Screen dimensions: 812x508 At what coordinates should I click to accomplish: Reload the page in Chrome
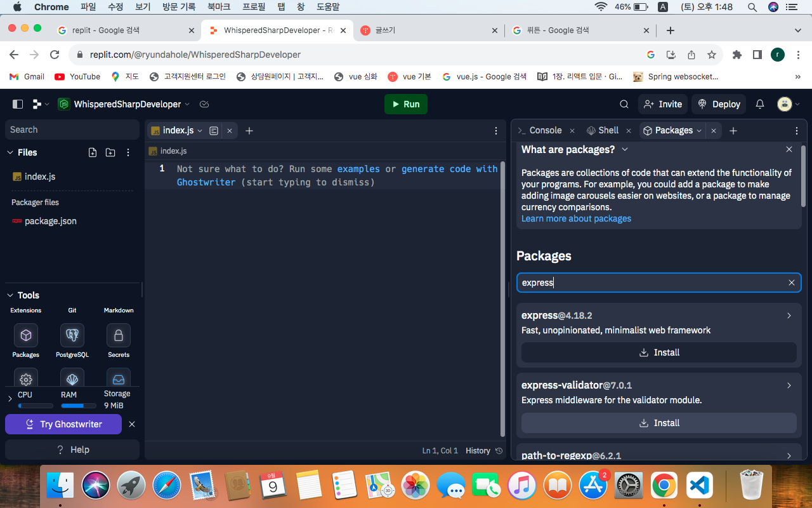[x=55, y=55]
